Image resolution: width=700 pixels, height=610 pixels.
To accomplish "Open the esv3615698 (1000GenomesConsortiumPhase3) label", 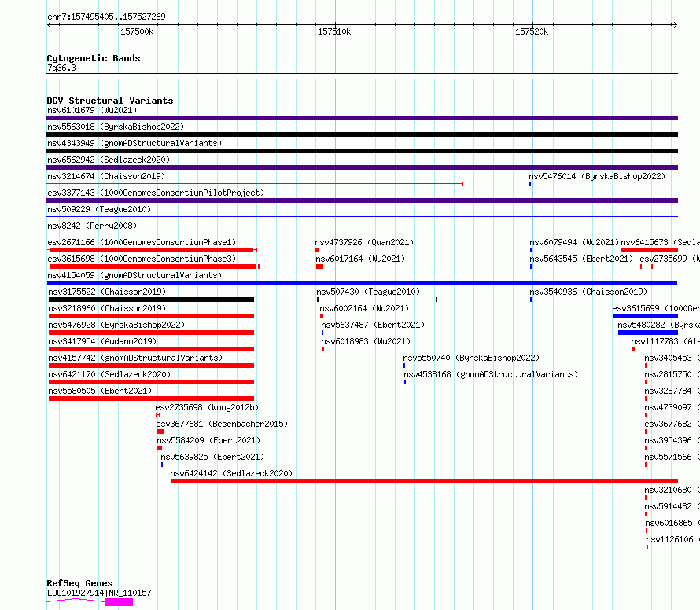I will coord(142,259).
